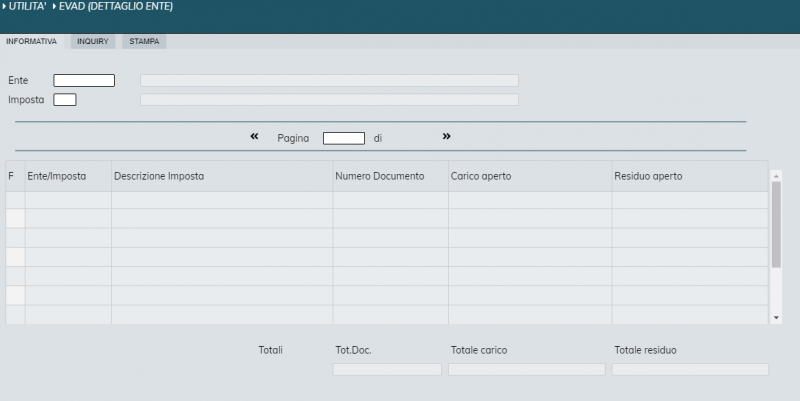The image size is (800, 401).
Task: Click EVAD (DETTAGLIO ENTE) breadcrumb
Action: click(116, 6)
